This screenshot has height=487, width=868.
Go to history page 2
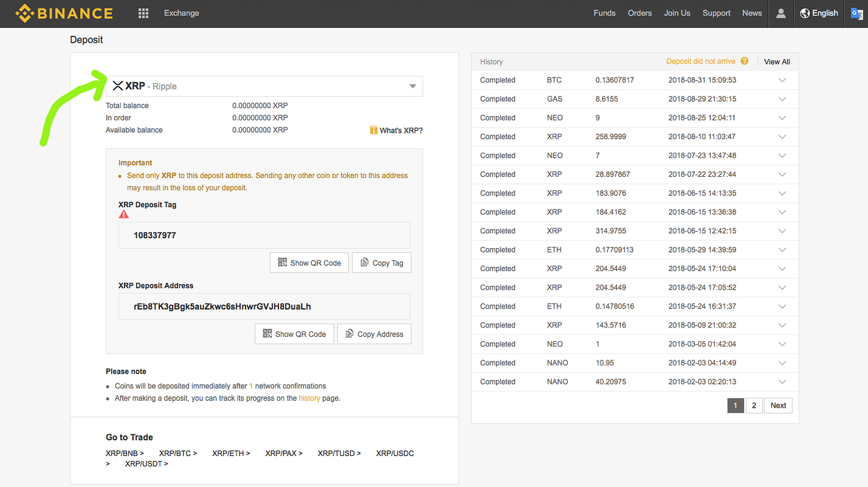pyautogui.click(x=754, y=406)
